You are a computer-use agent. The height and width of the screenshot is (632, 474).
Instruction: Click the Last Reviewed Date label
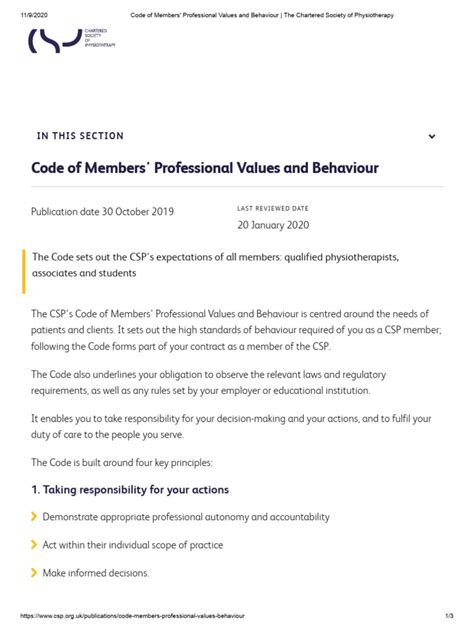(x=272, y=208)
